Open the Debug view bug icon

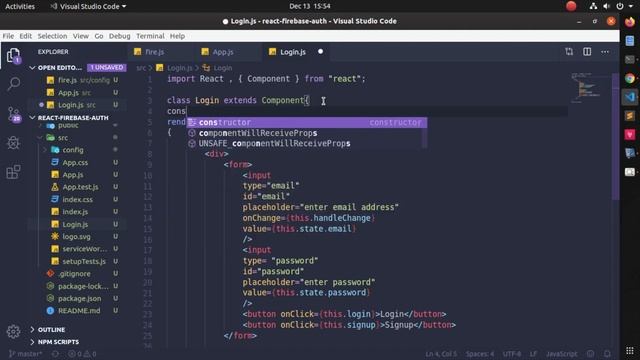click(13, 142)
